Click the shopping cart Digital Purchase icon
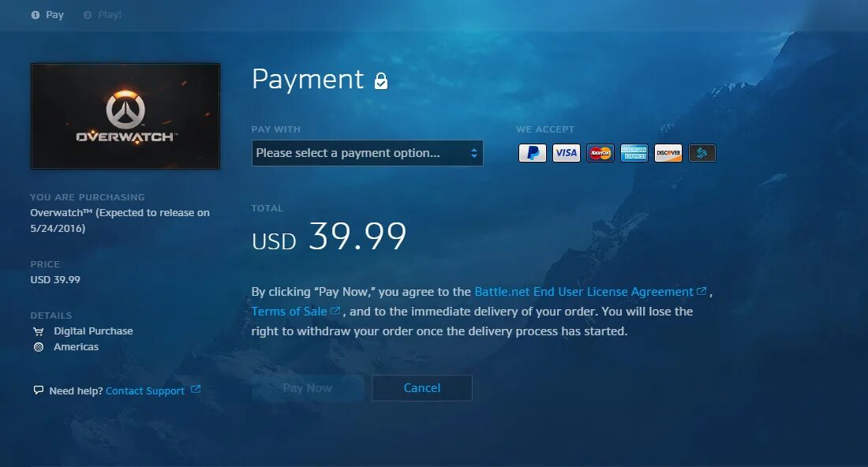 38,331
